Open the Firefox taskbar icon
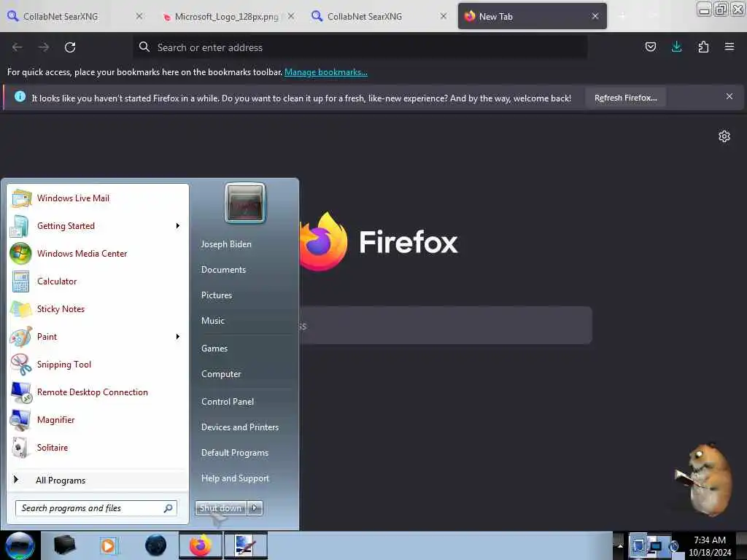The width and height of the screenshot is (747, 560). (200, 545)
